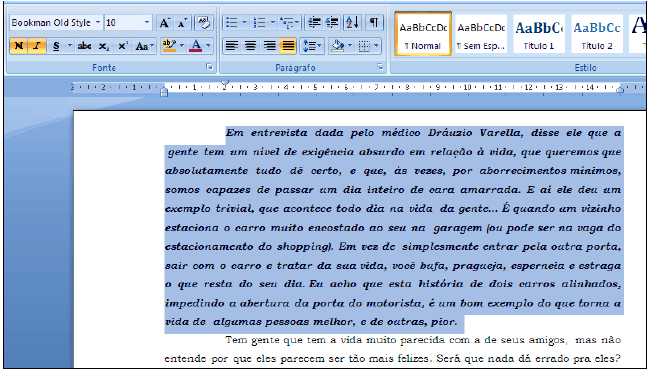Click the Multilevel list button

click(x=289, y=23)
